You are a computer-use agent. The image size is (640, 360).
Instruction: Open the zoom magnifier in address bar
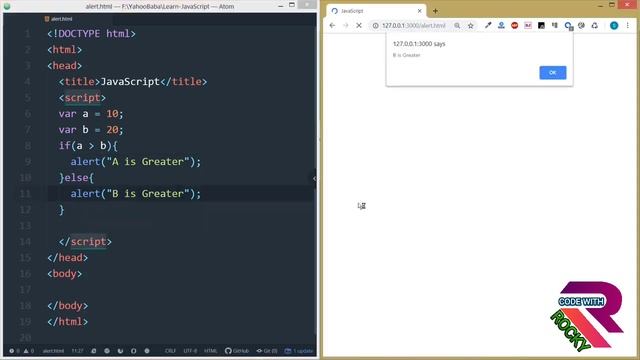(x=457, y=25)
